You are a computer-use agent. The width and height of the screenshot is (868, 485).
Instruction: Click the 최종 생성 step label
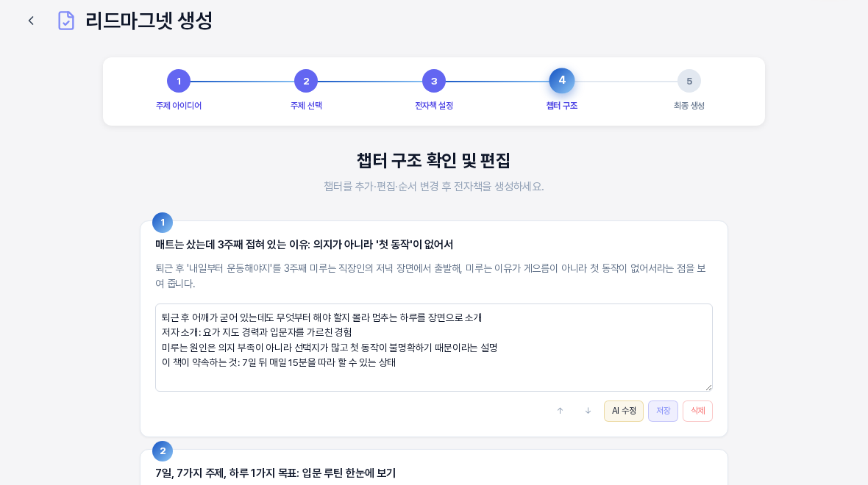tap(689, 106)
